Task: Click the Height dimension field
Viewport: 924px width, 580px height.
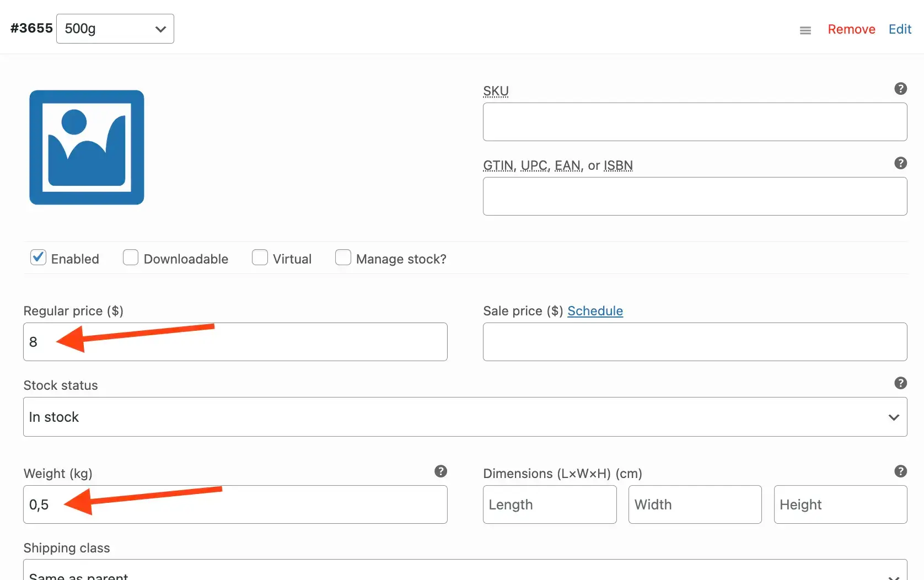Action: (840, 504)
